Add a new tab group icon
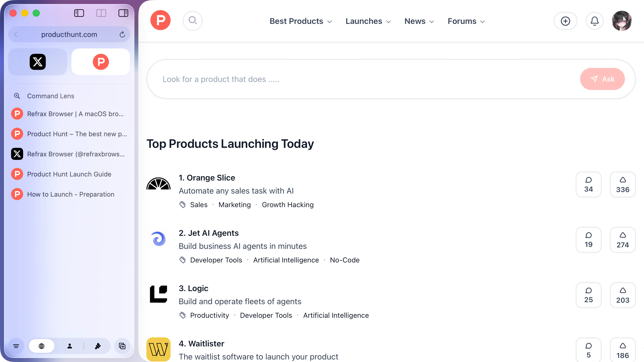644x362 pixels. [122, 346]
